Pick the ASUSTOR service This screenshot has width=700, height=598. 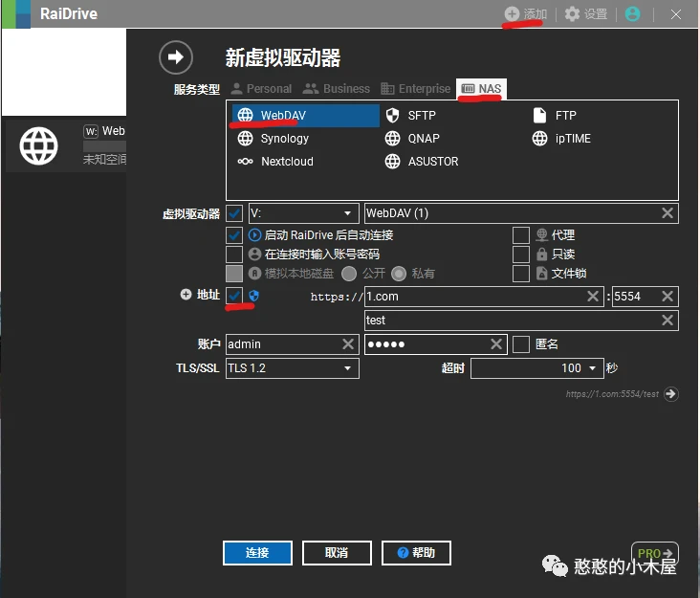[422, 162]
